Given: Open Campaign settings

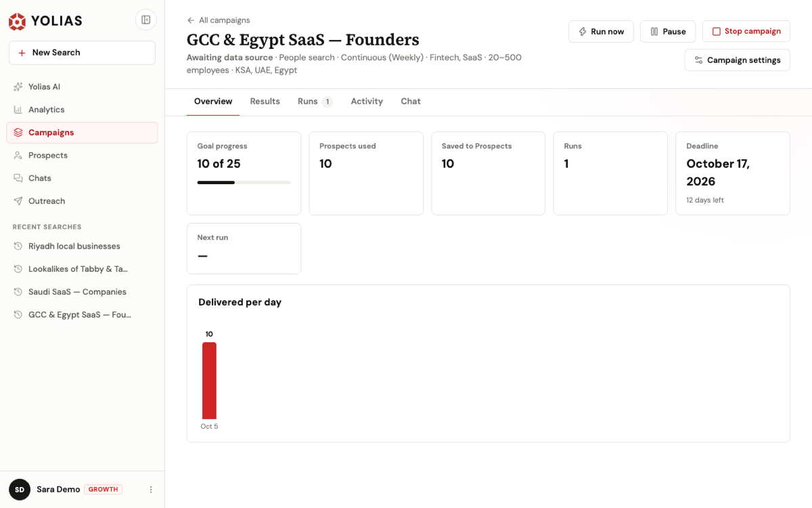Looking at the screenshot, I should [x=737, y=60].
